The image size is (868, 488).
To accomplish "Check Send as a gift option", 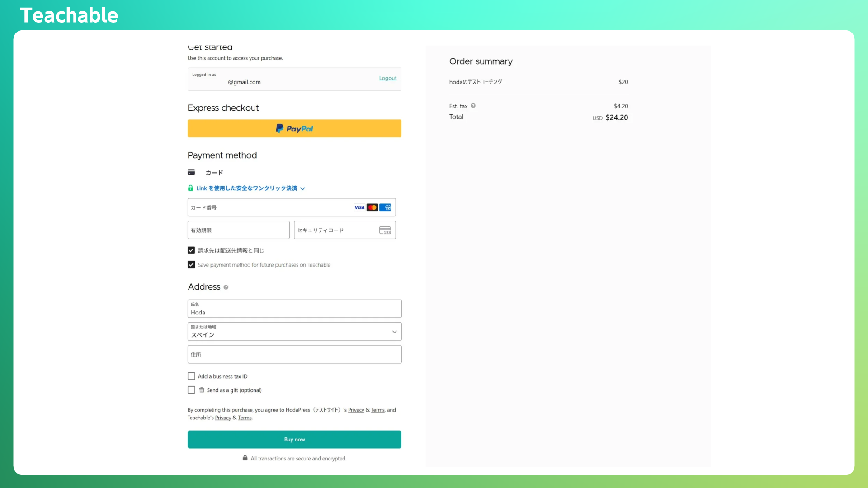I will (191, 390).
